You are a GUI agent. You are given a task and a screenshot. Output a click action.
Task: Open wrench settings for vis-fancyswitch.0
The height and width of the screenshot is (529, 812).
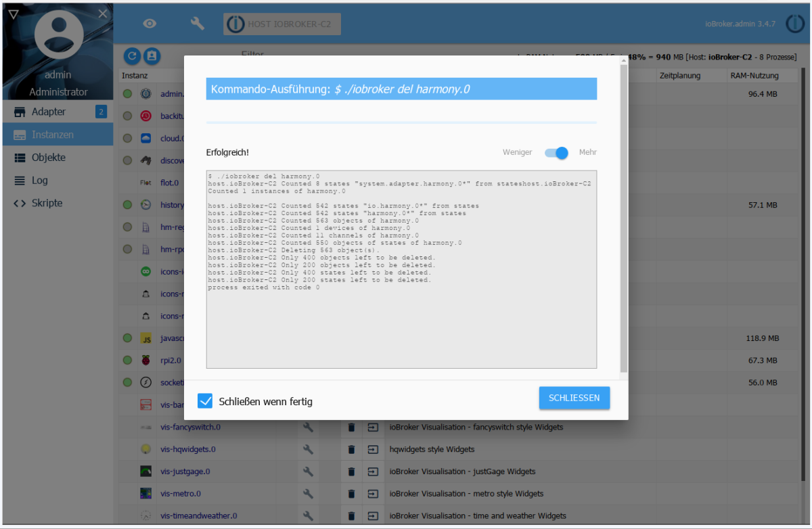click(x=308, y=427)
